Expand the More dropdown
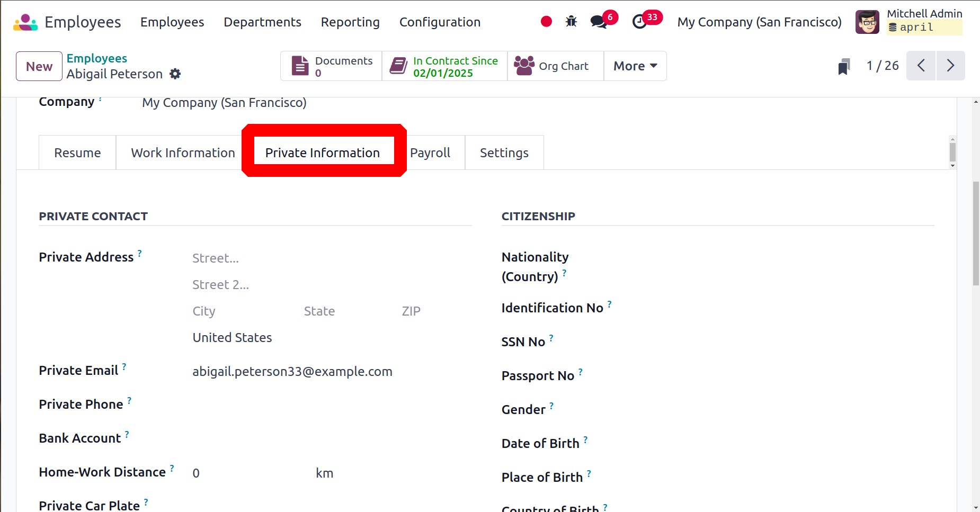Image resolution: width=980 pixels, height=512 pixels. (635, 66)
